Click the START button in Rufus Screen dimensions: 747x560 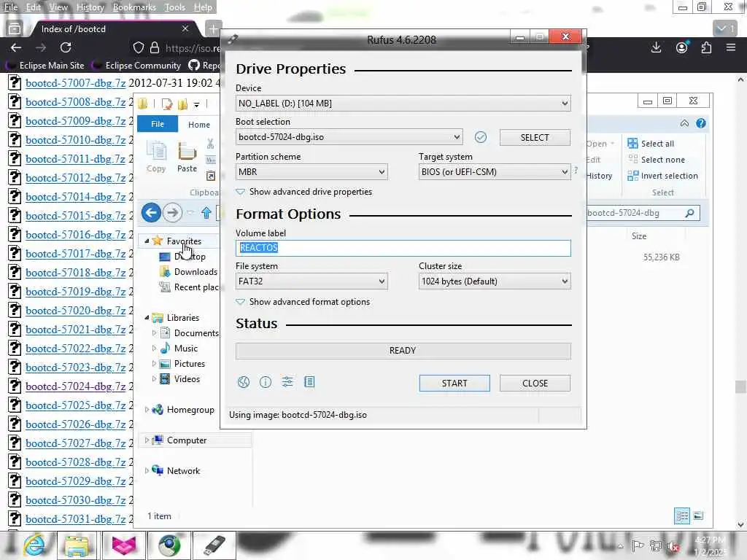click(454, 384)
